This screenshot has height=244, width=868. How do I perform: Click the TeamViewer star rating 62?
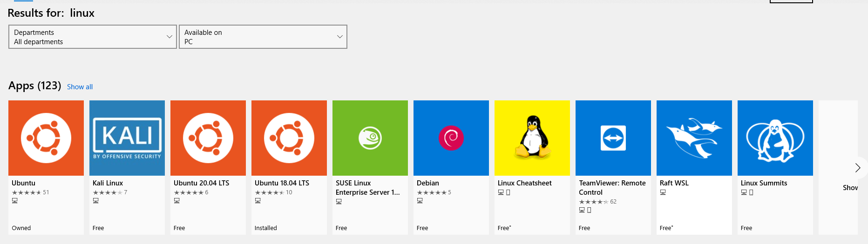[598, 202]
